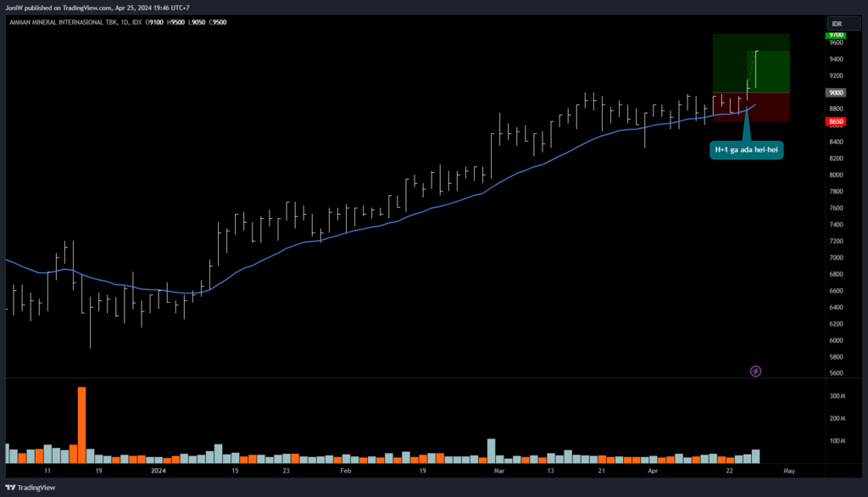Viewport: 868px width, 497px height.
Task: Click the 300M volume scale label
Action: coord(837,396)
